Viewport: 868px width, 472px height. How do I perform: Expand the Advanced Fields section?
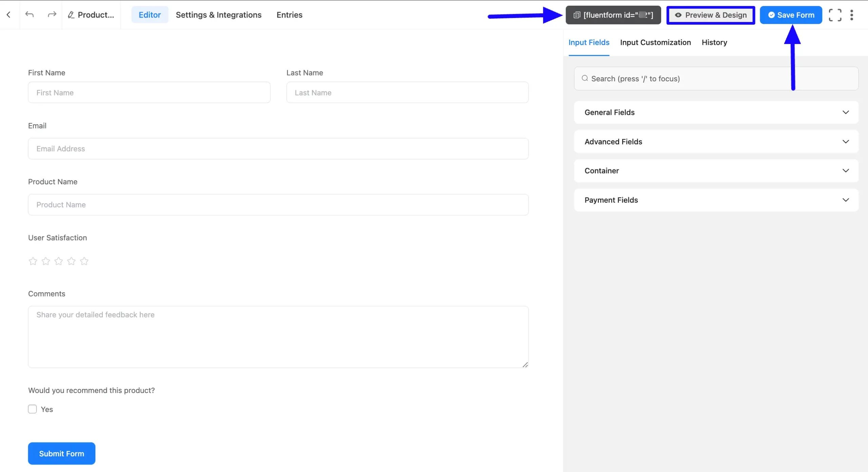click(716, 142)
